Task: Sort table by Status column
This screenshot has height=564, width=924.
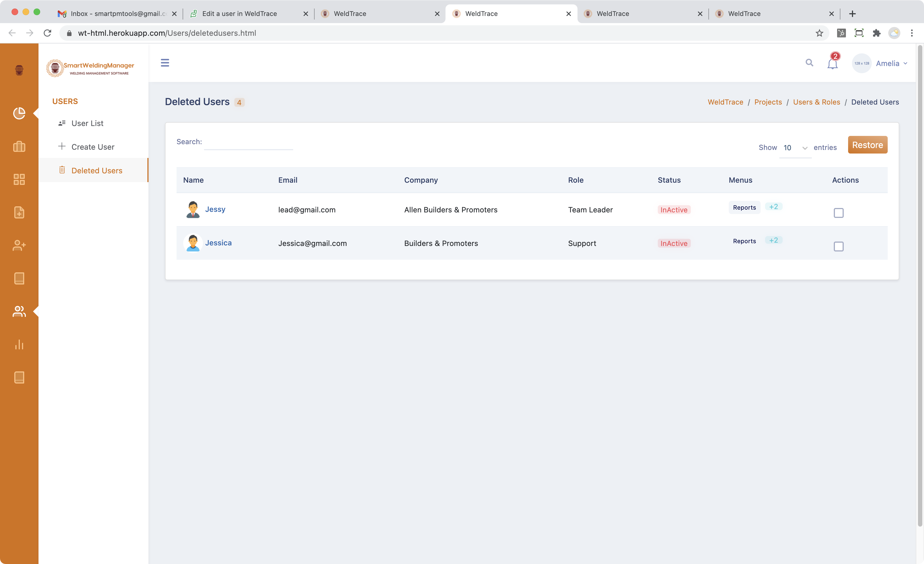Action: (669, 180)
